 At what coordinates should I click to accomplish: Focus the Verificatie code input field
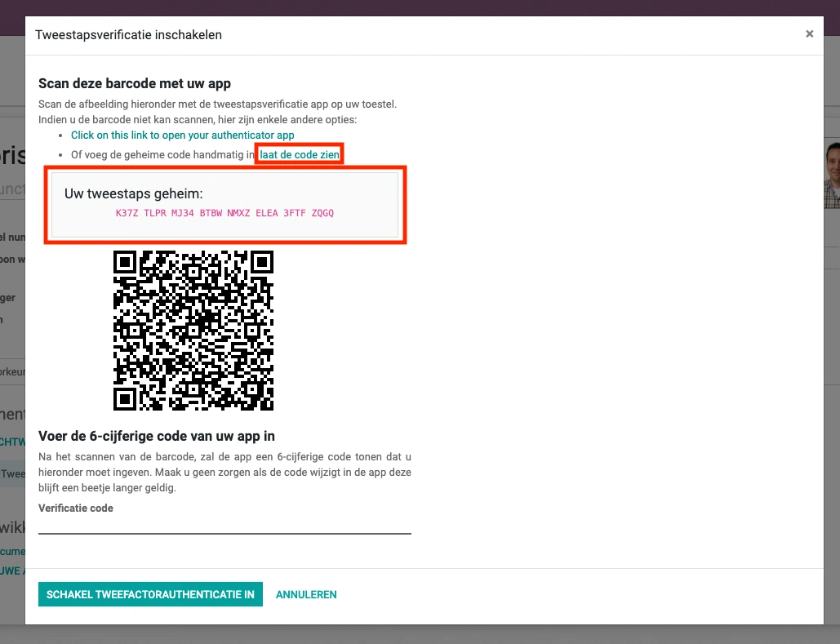pos(224,525)
